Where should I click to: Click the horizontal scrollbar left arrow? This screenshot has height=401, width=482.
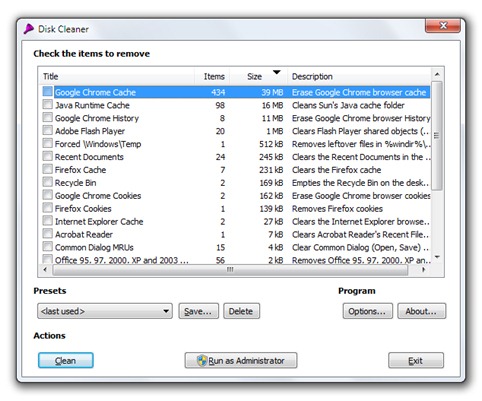[x=45, y=269]
